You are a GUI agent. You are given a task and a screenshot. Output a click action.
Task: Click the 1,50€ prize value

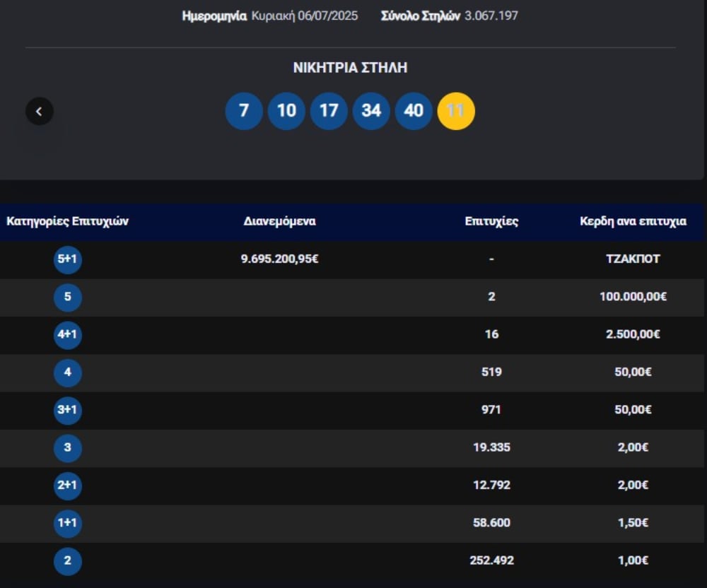pos(633,523)
